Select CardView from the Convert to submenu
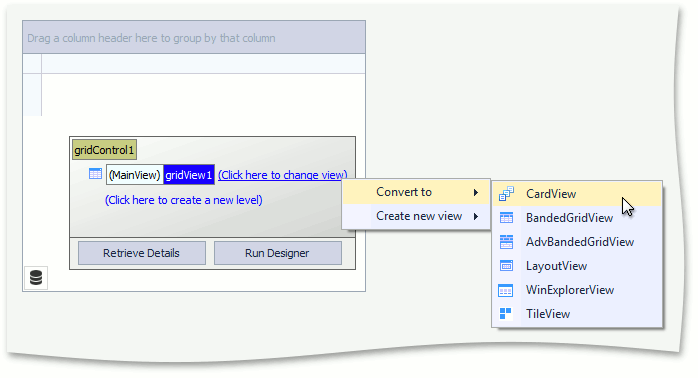Viewport: 698px width, 378px height. click(x=577, y=194)
